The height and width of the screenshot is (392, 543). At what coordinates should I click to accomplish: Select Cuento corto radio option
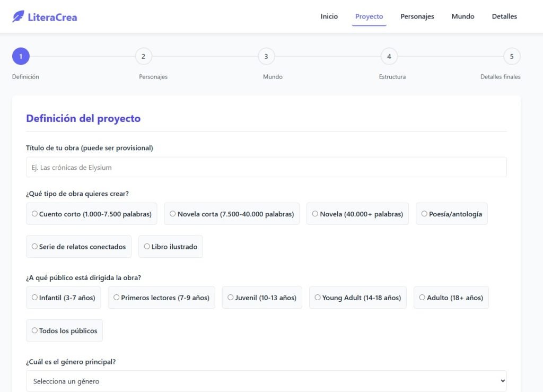tap(35, 214)
